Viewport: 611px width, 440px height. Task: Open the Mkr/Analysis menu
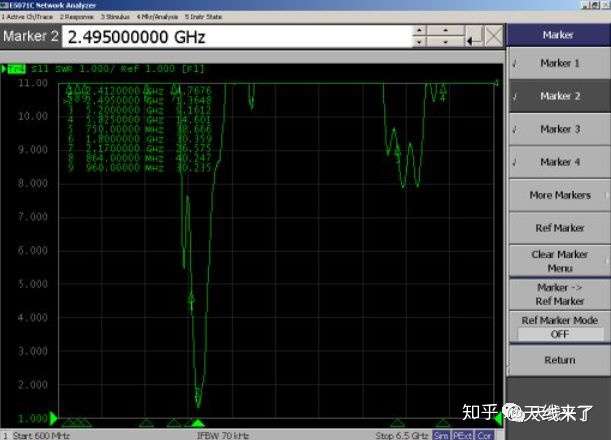157,17
